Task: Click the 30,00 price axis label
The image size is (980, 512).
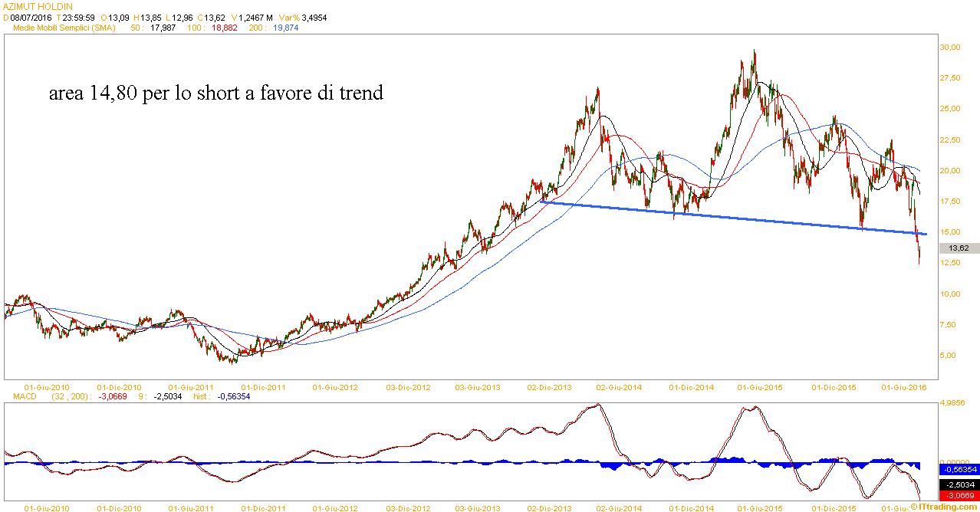Action: tap(950, 48)
